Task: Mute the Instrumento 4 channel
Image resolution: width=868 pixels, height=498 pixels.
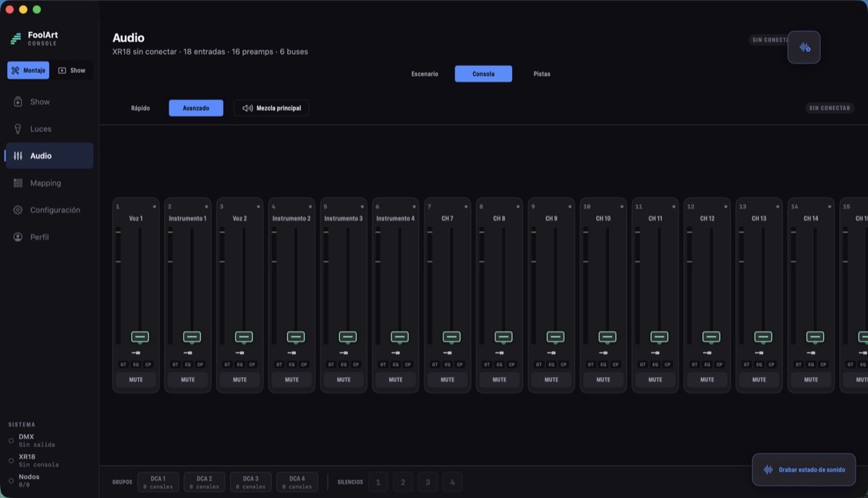Action: [x=396, y=379]
